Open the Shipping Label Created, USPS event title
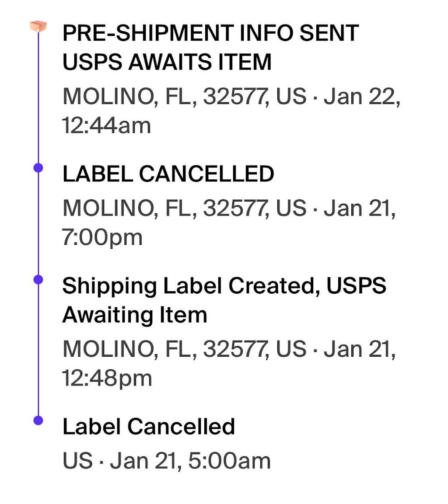This screenshot has width=448, height=504. [x=224, y=286]
